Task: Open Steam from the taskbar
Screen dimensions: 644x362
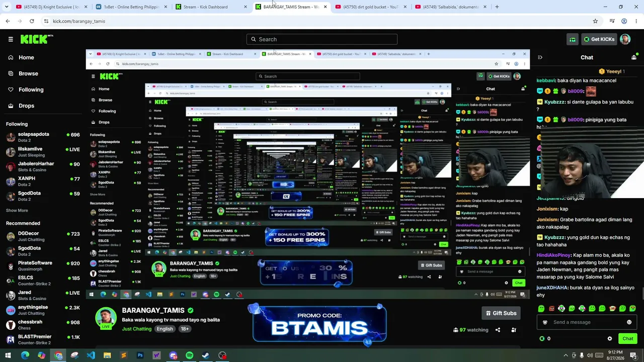Action: 206,355
